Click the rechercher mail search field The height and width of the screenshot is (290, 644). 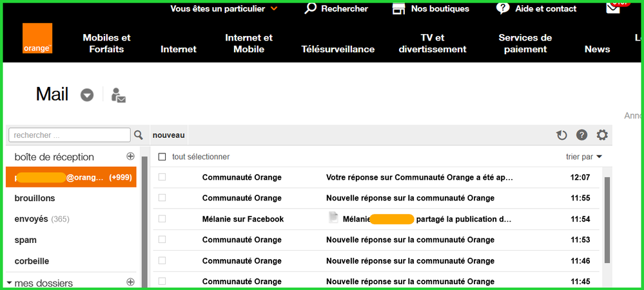(x=70, y=135)
